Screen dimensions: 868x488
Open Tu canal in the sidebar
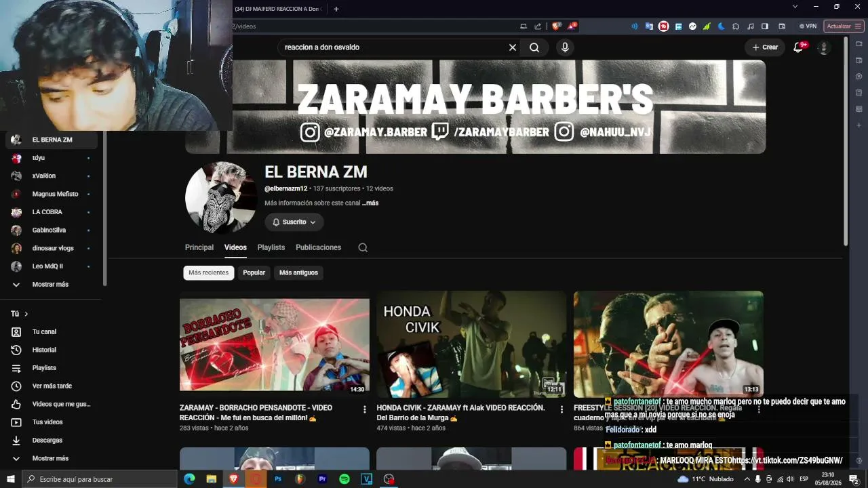coord(52,332)
